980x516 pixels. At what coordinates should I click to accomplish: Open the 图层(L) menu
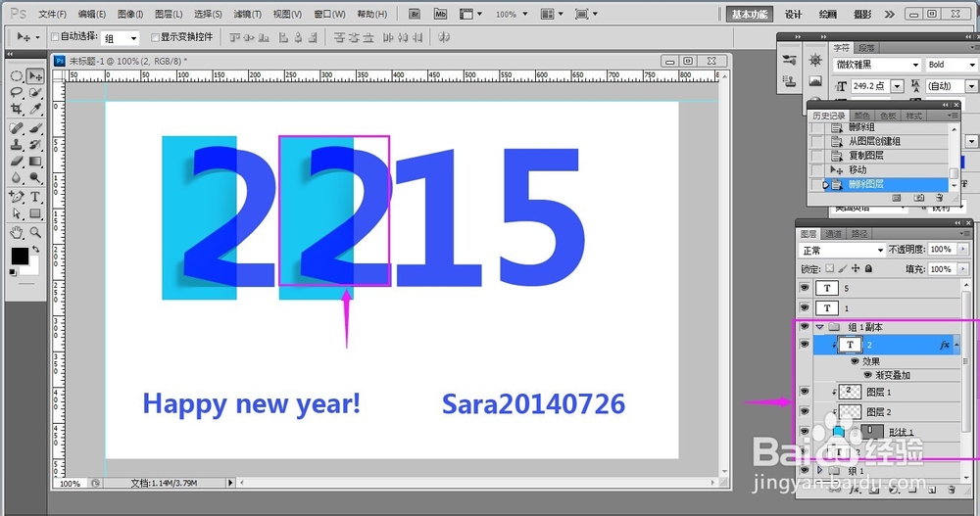(169, 14)
